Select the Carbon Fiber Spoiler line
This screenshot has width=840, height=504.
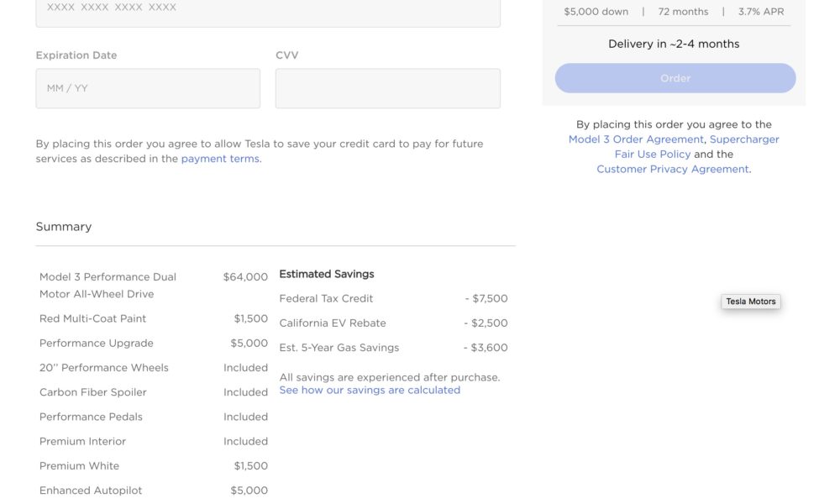[x=92, y=392]
